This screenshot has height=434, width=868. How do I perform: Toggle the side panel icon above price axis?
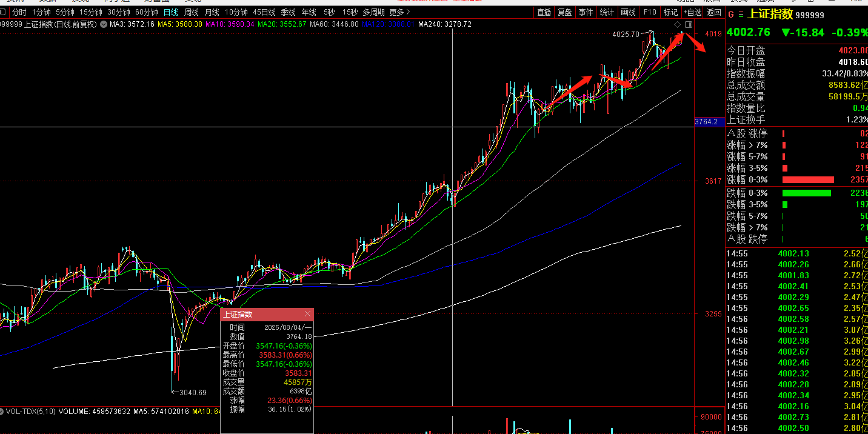[688, 24]
